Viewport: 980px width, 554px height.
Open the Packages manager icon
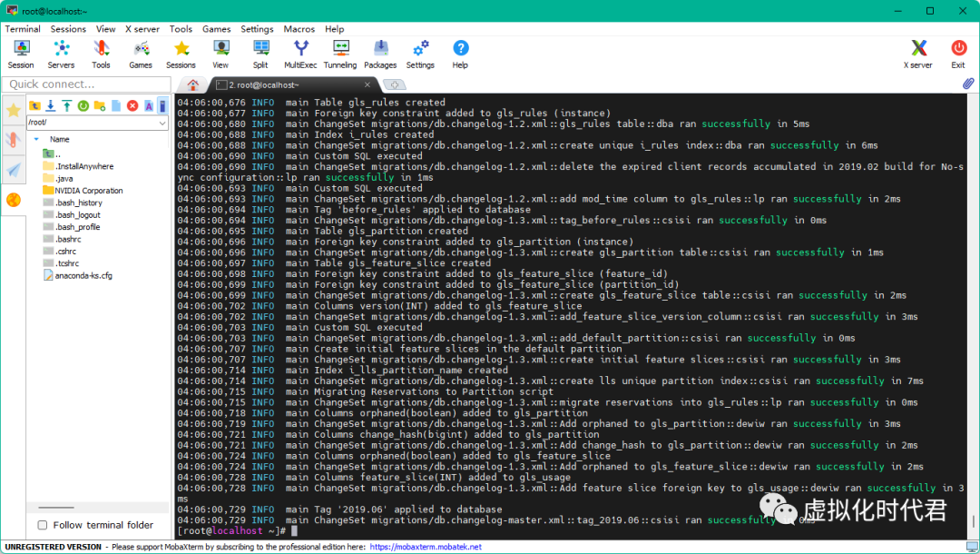(380, 52)
